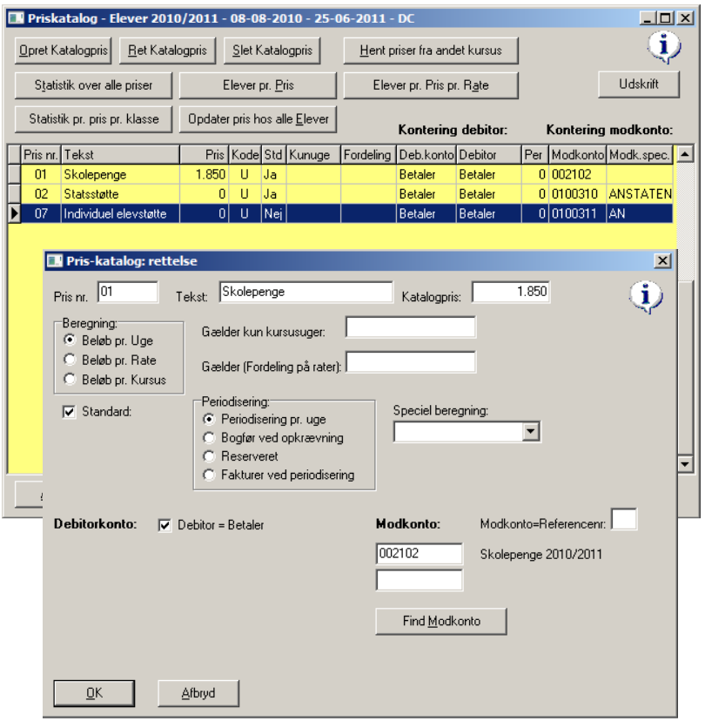
Task: Click Slet Katalogpris button
Action: click(272, 51)
